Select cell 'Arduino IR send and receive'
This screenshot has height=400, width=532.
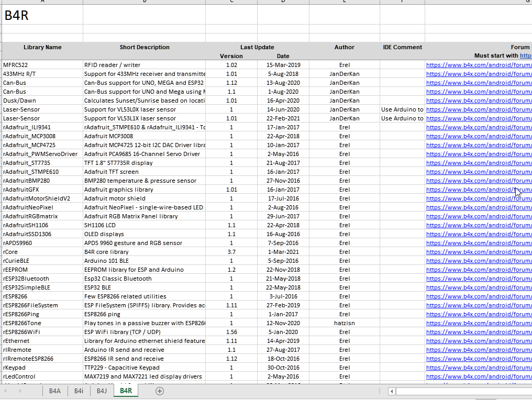point(144,350)
